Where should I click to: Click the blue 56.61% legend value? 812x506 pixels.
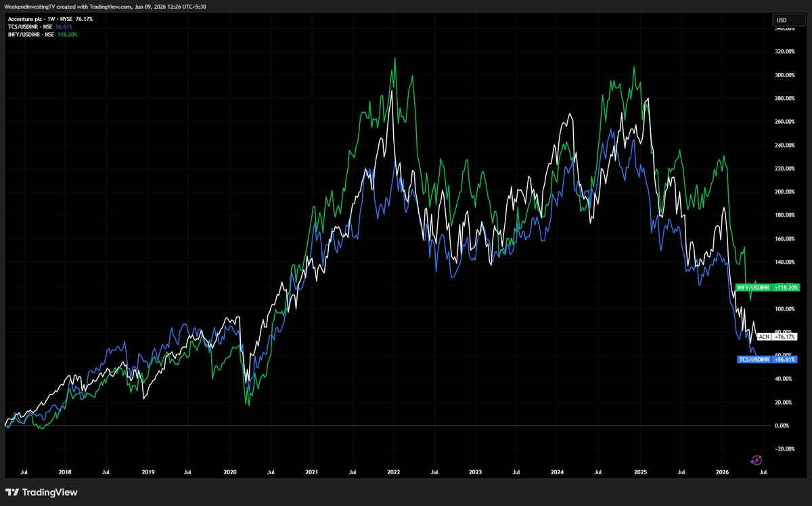coord(64,26)
